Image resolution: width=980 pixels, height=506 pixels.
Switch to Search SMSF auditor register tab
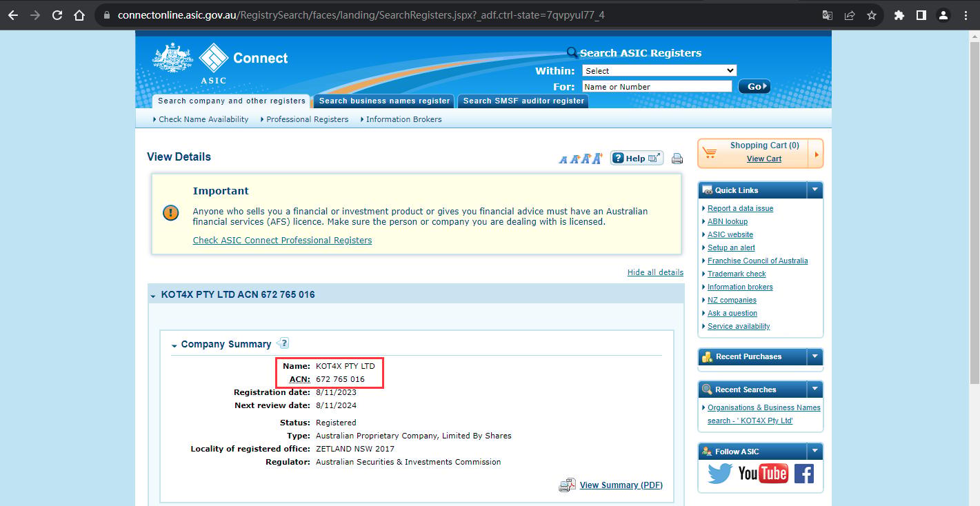523,101
